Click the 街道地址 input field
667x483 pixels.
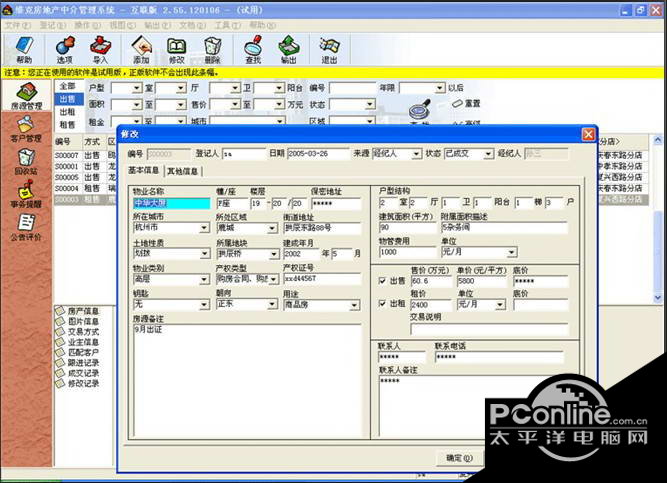point(322,228)
